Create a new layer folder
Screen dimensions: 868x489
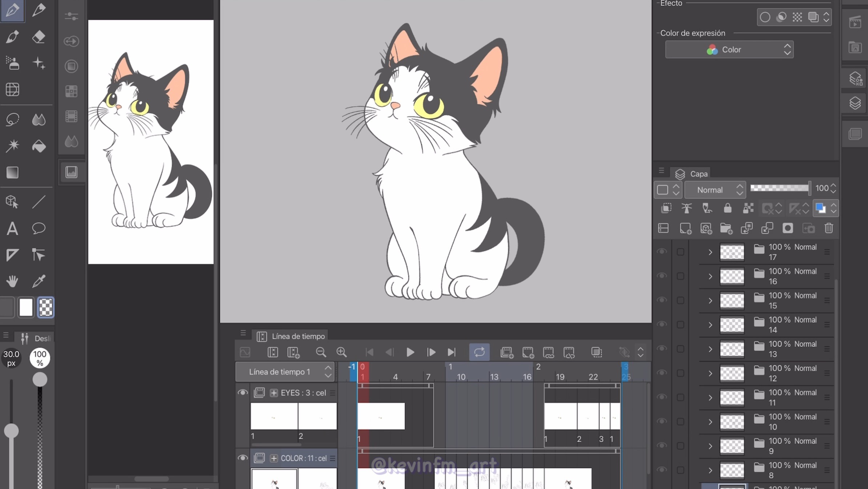pos(726,228)
